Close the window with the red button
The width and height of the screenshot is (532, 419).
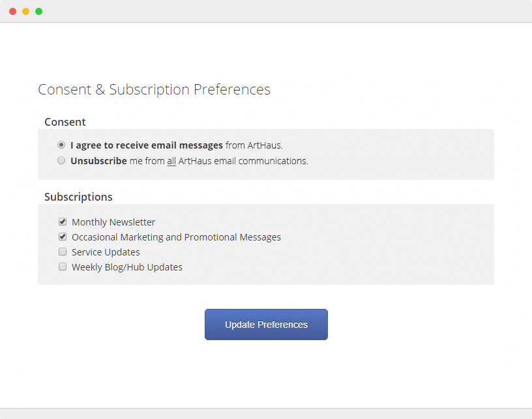13,12
